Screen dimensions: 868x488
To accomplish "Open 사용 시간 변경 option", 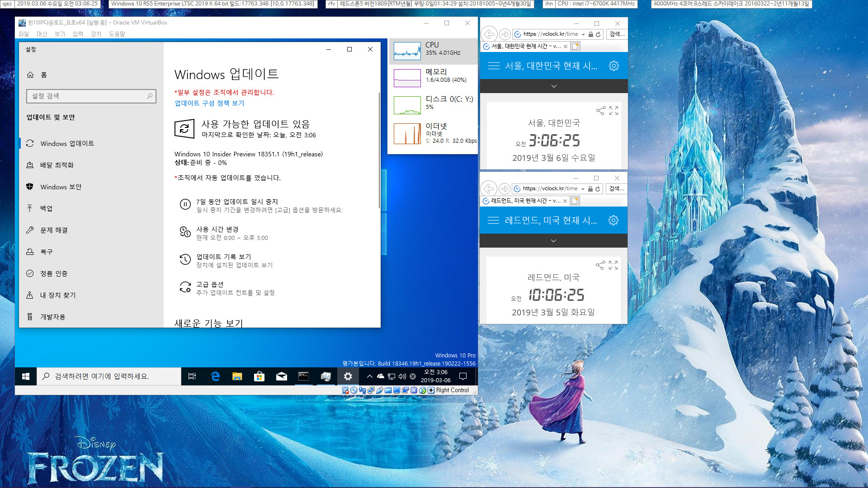I will tap(217, 229).
